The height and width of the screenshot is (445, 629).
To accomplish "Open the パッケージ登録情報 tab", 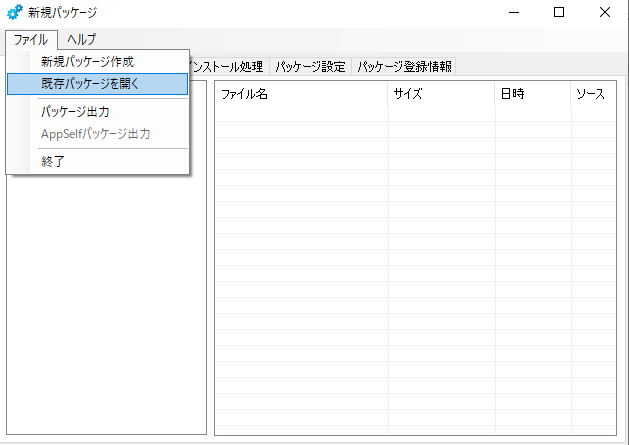I will [404, 67].
